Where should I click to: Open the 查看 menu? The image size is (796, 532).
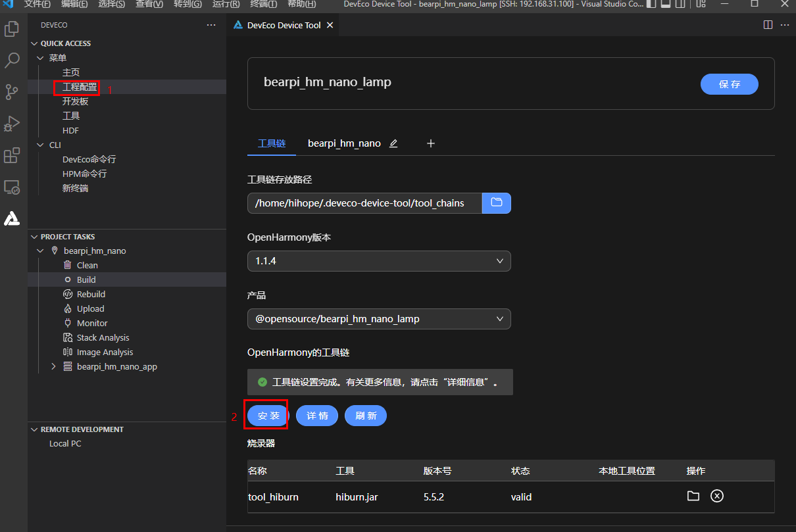pyautogui.click(x=149, y=4)
